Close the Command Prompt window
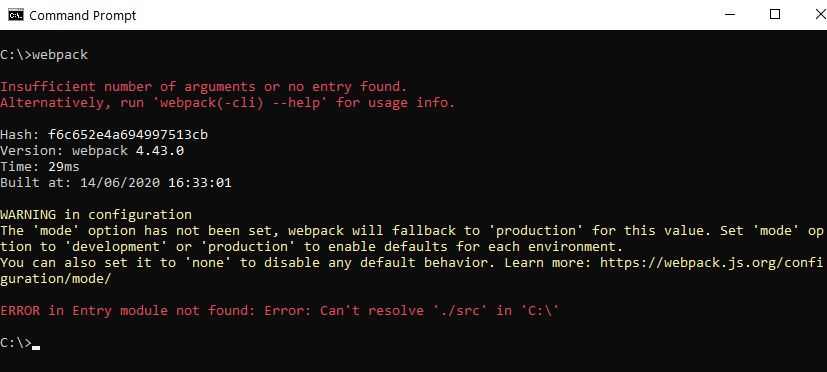 [820, 15]
